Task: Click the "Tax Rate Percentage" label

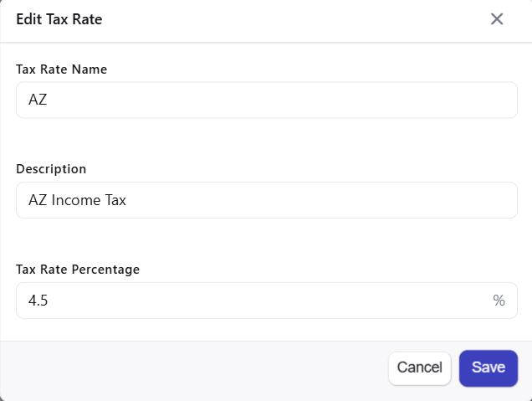Action: coord(78,270)
